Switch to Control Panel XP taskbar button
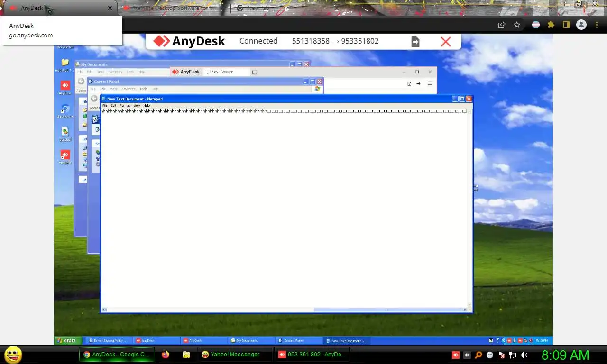Viewport: 607px width, 364px height. pos(299,340)
